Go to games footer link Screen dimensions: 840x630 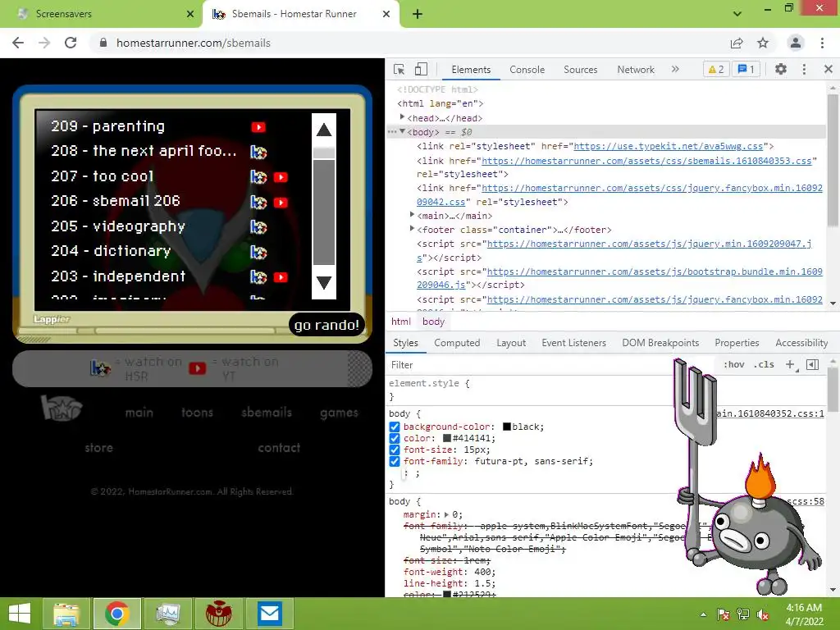point(339,413)
